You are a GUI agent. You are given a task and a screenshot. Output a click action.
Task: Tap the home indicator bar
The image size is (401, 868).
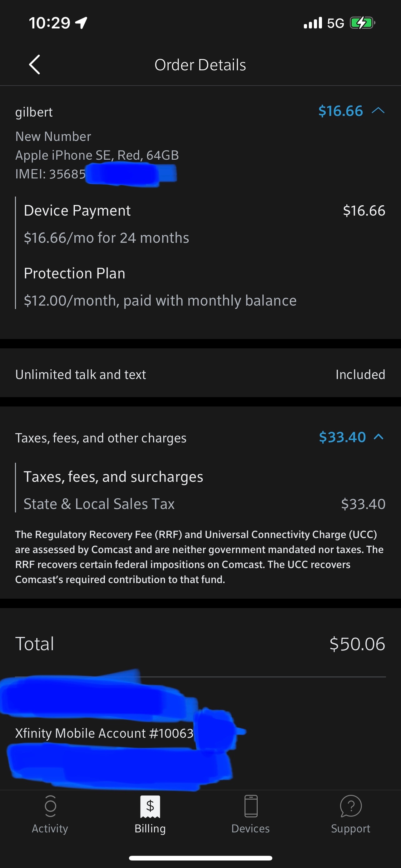(x=201, y=858)
